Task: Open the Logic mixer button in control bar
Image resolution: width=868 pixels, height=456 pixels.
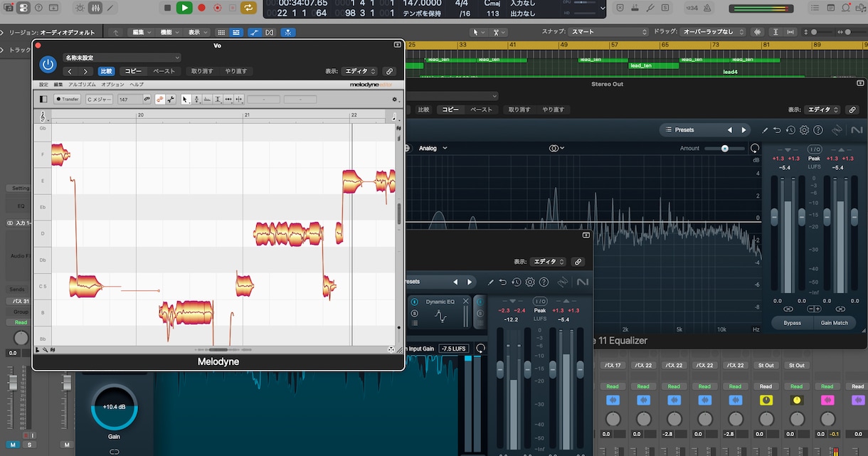Action: click(x=95, y=8)
